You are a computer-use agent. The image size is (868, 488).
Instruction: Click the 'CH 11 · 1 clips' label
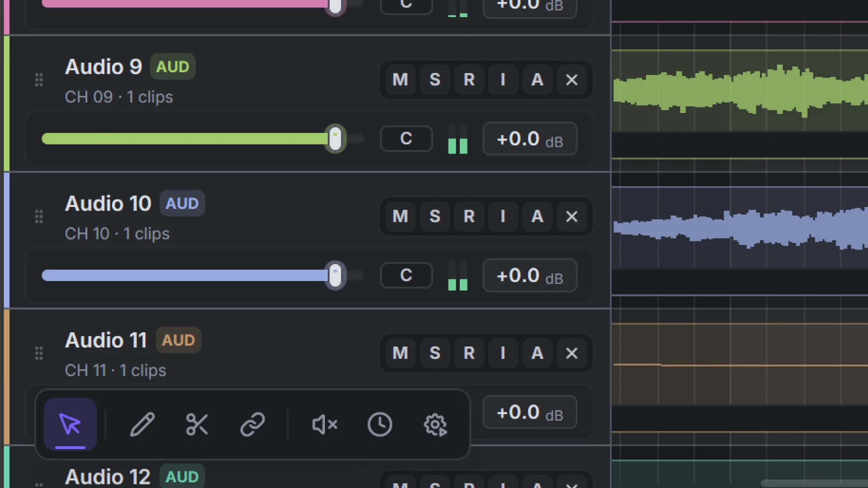click(115, 371)
